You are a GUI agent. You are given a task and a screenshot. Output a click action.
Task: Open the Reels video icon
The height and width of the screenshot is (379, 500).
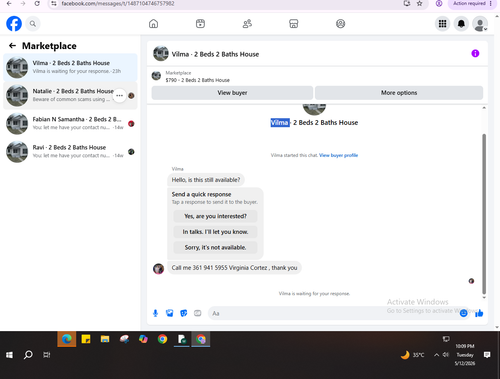200,24
